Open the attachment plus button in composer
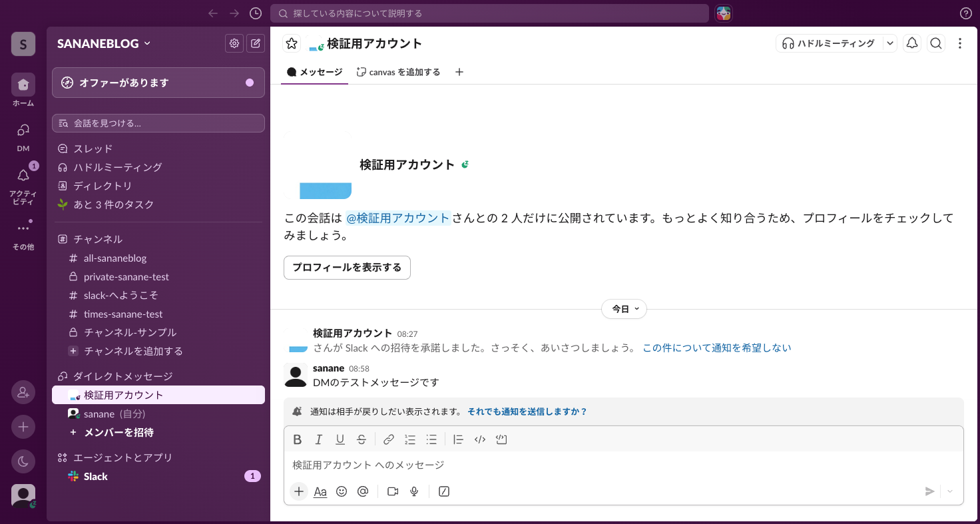This screenshot has width=980, height=524. coord(299,491)
